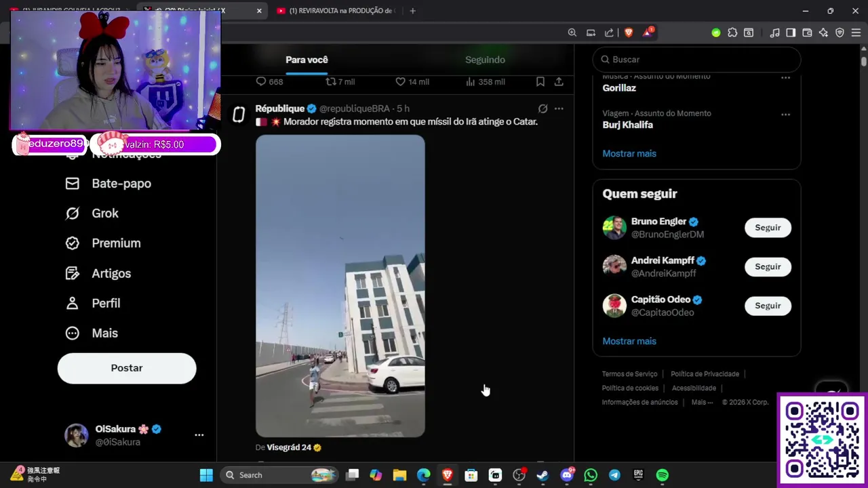Screen dimensions: 868x488
Task: Open more options for Burj Khalifa trend
Action: tap(785, 114)
